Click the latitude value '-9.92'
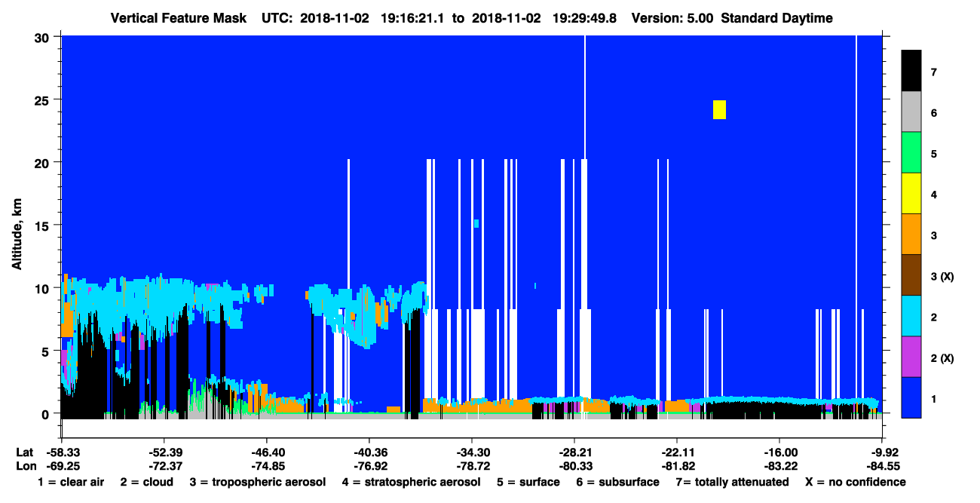Screen dimensions: 980x503 (883, 452)
